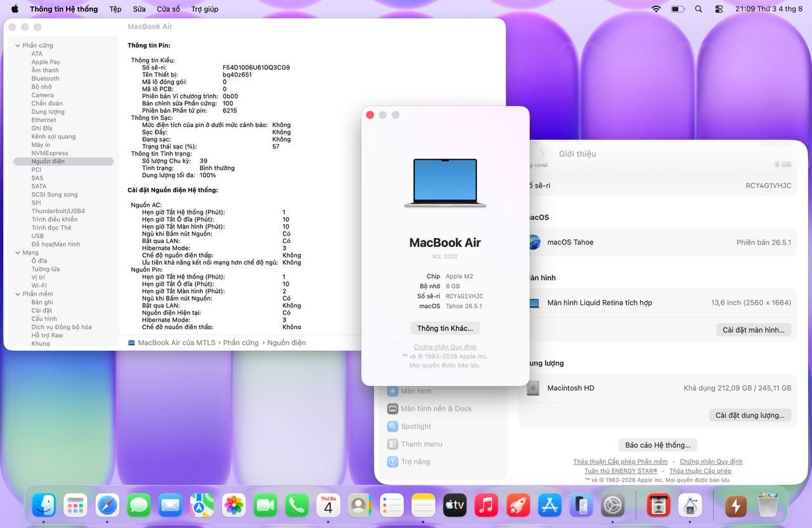Open Music from the Dock
The image size is (812, 528).
click(x=487, y=505)
